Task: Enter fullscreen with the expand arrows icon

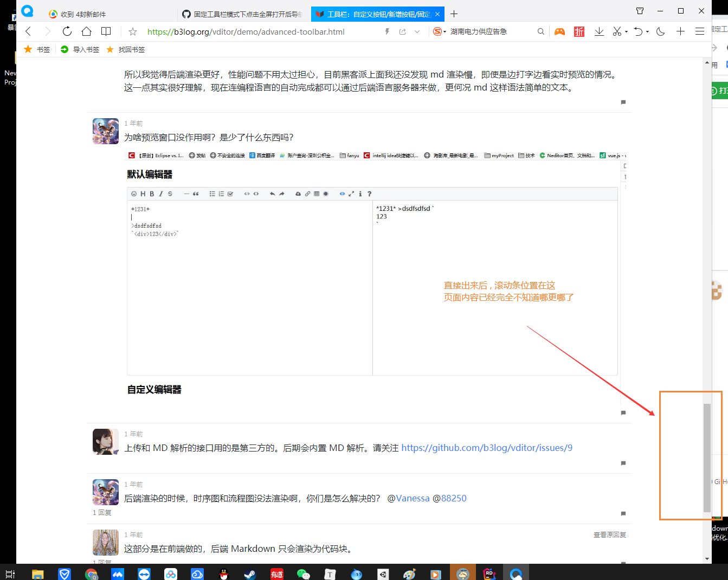Action: click(x=351, y=194)
